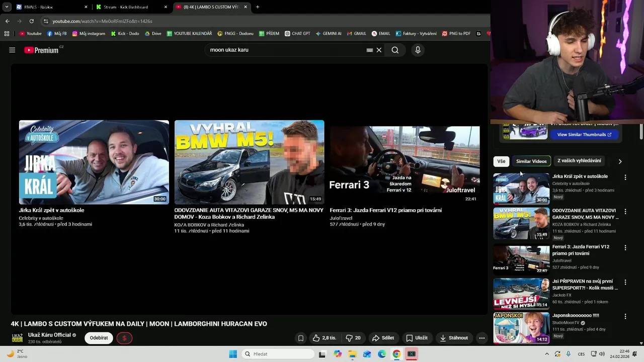The image size is (644, 362).
Task: Open the apps grid icon on bookmarks bar
Action: pyautogui.click(x=7, y=34)
